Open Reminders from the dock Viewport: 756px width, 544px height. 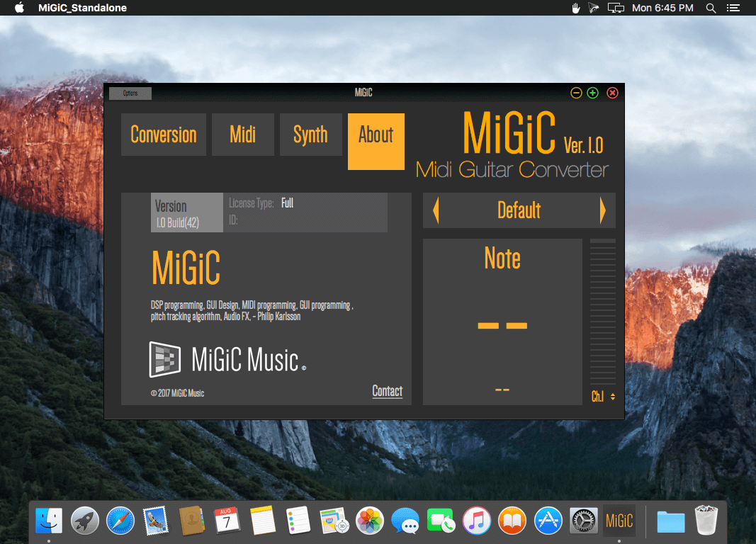pyautogui.click(x=298, y=521)
